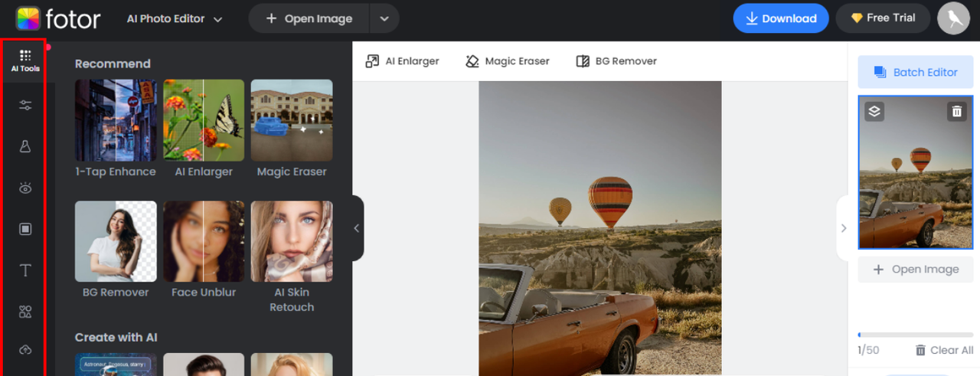This screenshot has height=376, width=980.
Task: Choose the AI Enlarger butterfly thumbnail
Action: 204,120
